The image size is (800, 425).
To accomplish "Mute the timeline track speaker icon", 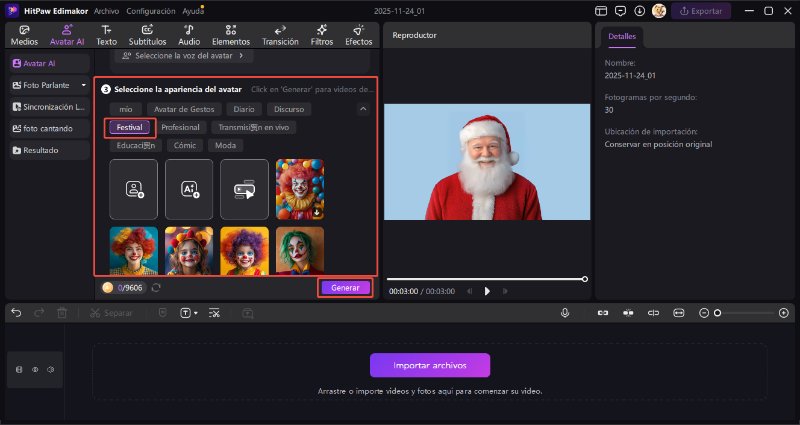I will pyautogui.click(x=51, y=369).
